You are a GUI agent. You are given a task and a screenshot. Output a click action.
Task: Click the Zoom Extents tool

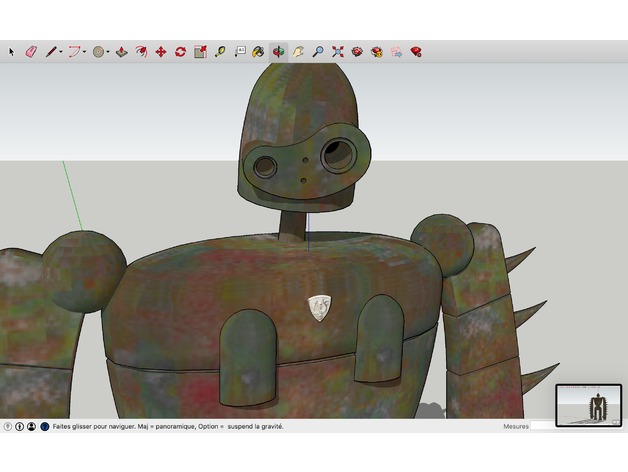(x=338, y=52)
